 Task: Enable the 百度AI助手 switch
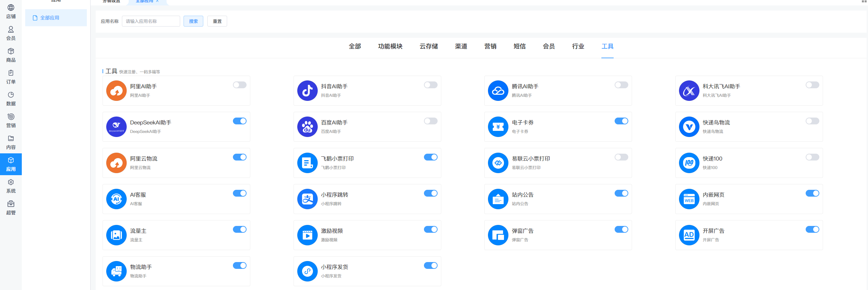431,121
